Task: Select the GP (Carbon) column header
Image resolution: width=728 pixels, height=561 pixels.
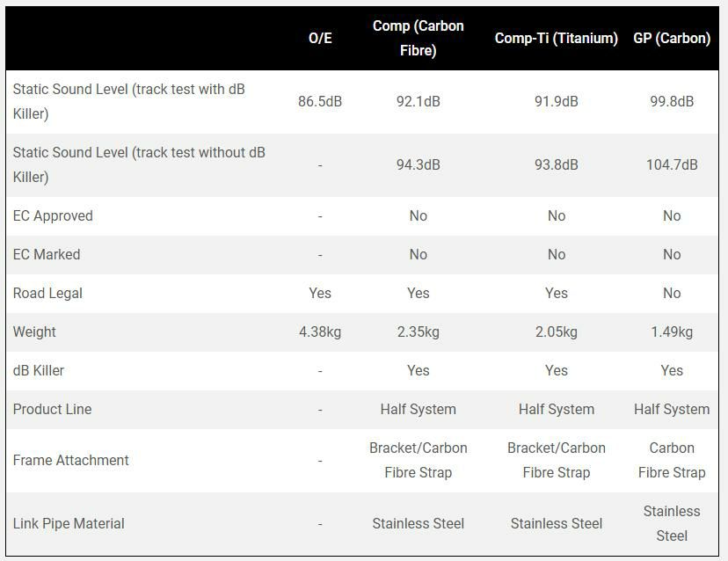Action: click(x=671, y=39)
